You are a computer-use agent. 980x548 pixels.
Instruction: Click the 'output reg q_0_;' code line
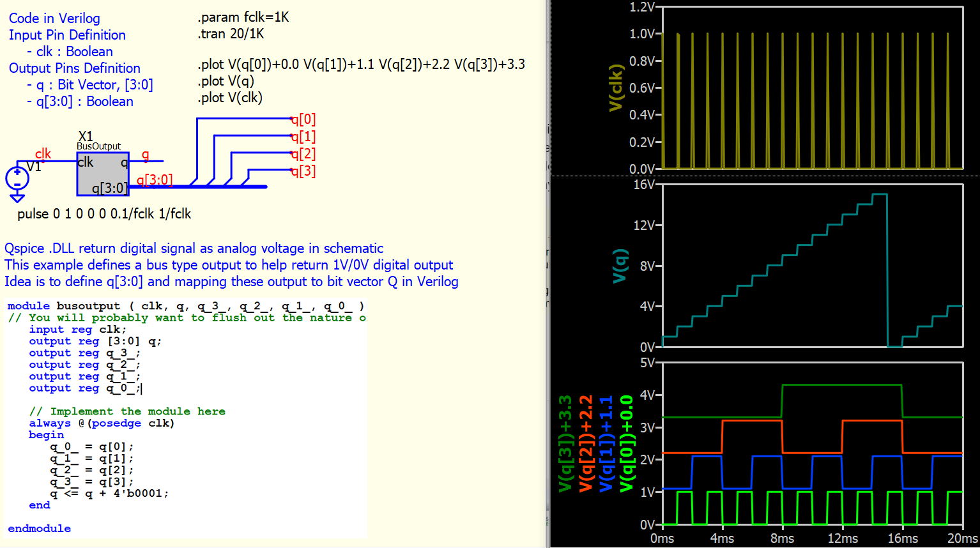click(85, 388)
